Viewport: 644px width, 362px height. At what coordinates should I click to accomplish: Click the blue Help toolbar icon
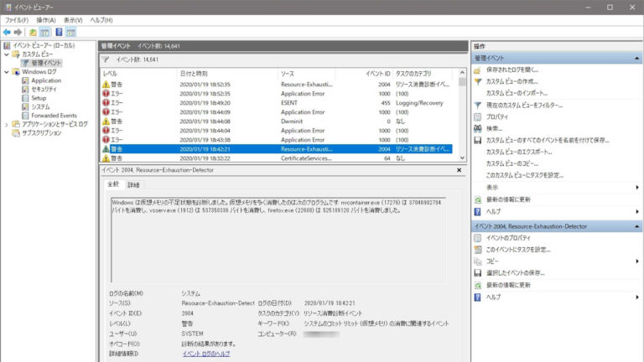[59, 32]
